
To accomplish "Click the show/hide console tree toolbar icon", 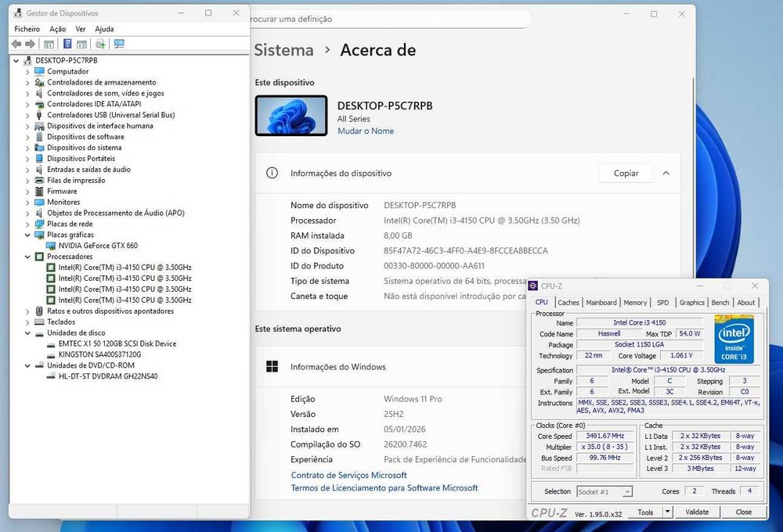I will coord(49,44).
